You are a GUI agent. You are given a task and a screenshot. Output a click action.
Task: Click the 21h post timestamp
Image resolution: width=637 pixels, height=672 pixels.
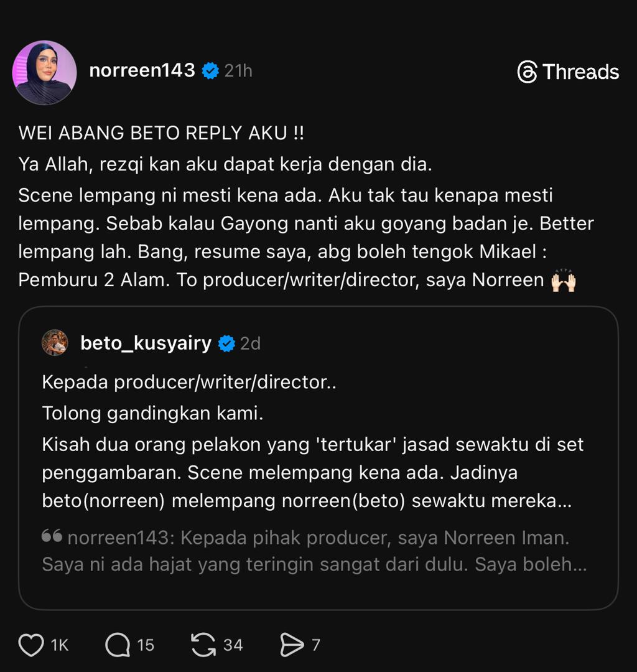(x=238, y=71)
